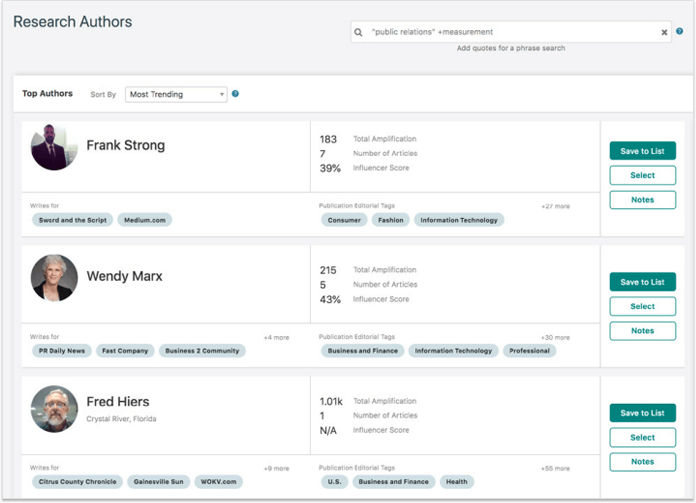Click Wendy Marx's profile photo
This screenshot has height=503, width=696.
coord(54,278)
